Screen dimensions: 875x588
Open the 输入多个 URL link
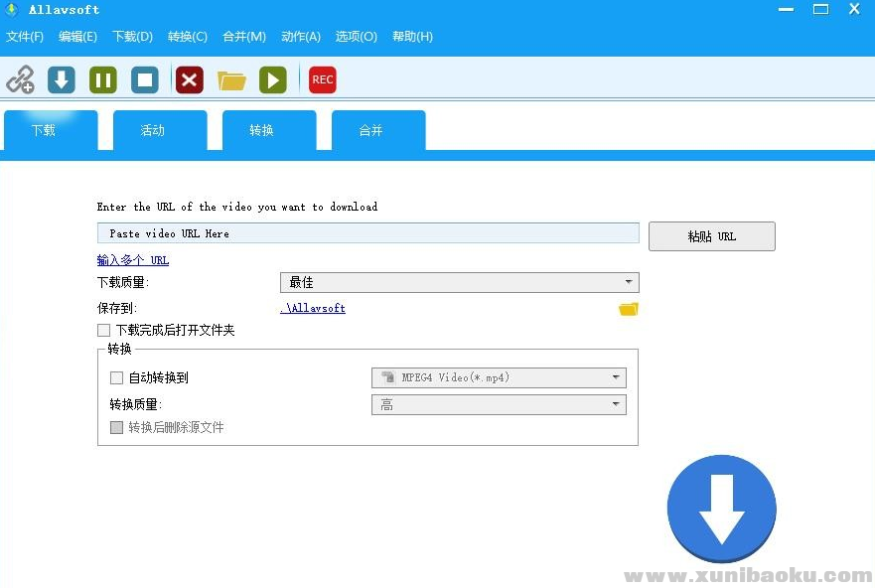coord(132,259)
